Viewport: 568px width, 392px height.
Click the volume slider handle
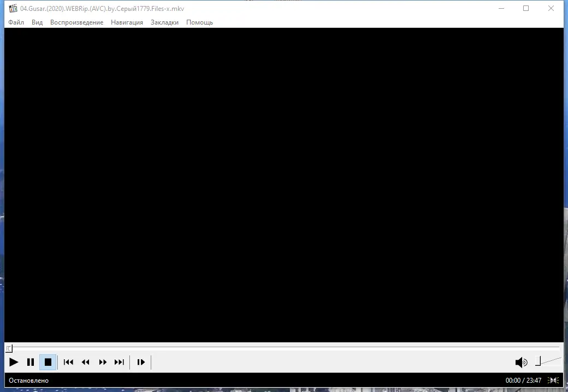538,361
